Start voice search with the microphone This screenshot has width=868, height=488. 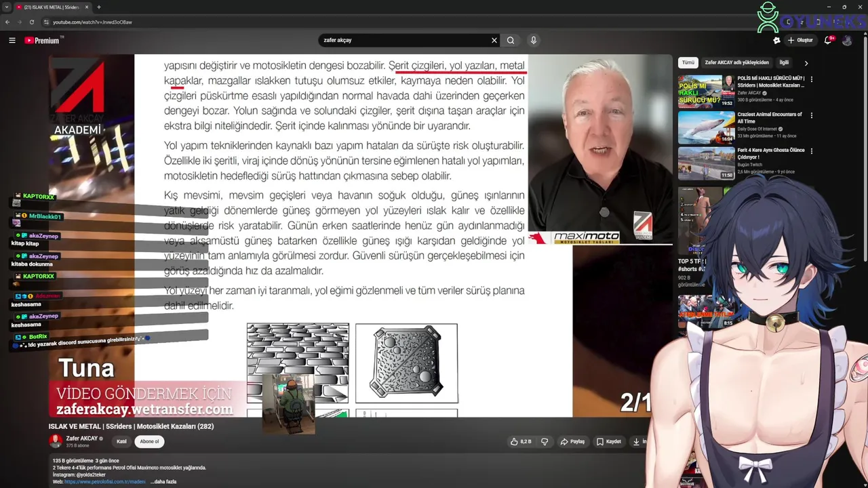click(x=534, y=41)
